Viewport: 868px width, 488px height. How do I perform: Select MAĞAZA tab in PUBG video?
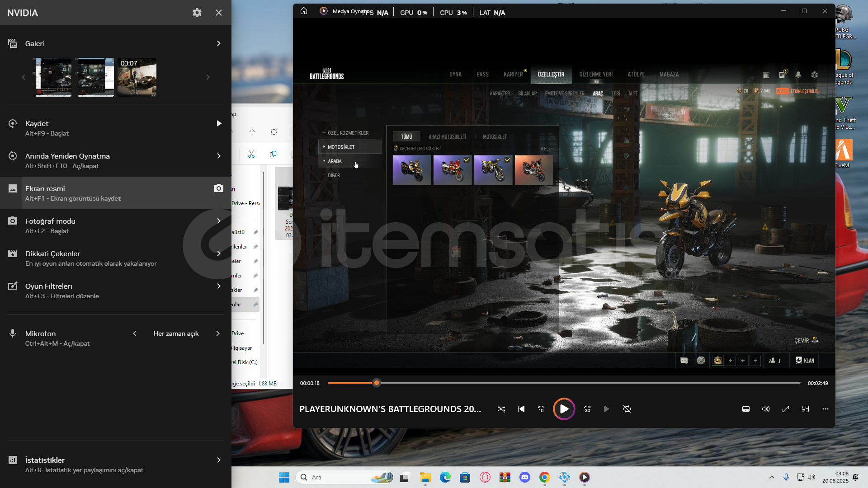click(669, 74)
